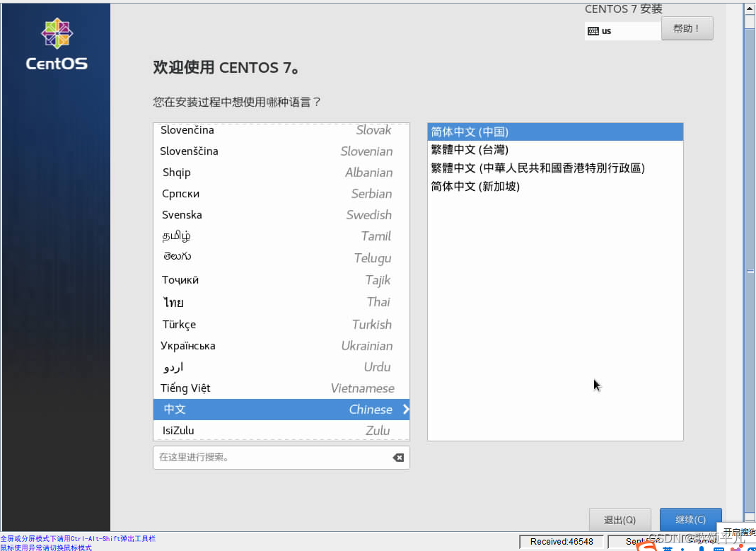Screen dimensions: 756x551
Task: Focus the 在这里进行搜索 search field
Action: 281,458
